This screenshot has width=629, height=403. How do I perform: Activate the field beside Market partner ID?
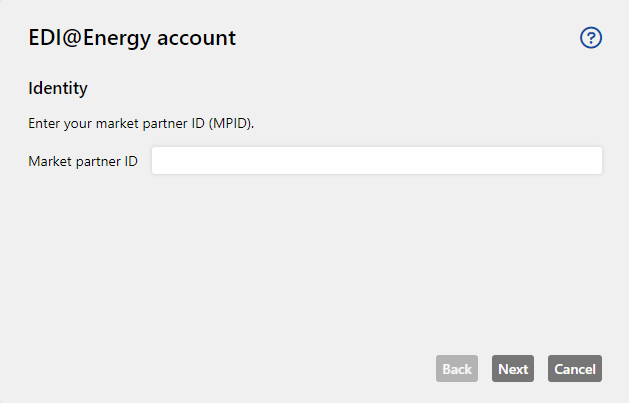click(377, 160)
